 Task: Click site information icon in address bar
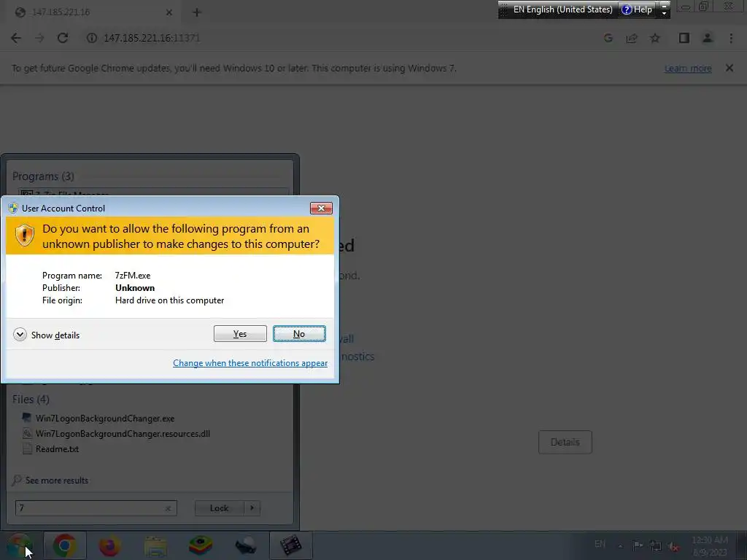pos(91,38)
